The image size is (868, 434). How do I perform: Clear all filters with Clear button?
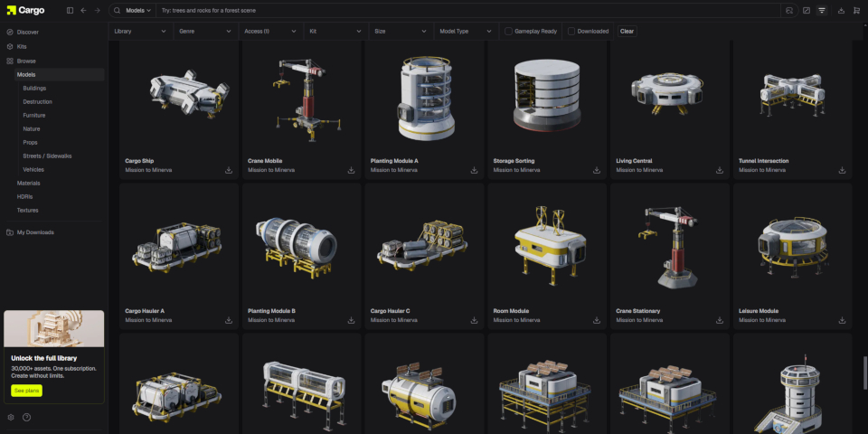click(x=627, y=31)
